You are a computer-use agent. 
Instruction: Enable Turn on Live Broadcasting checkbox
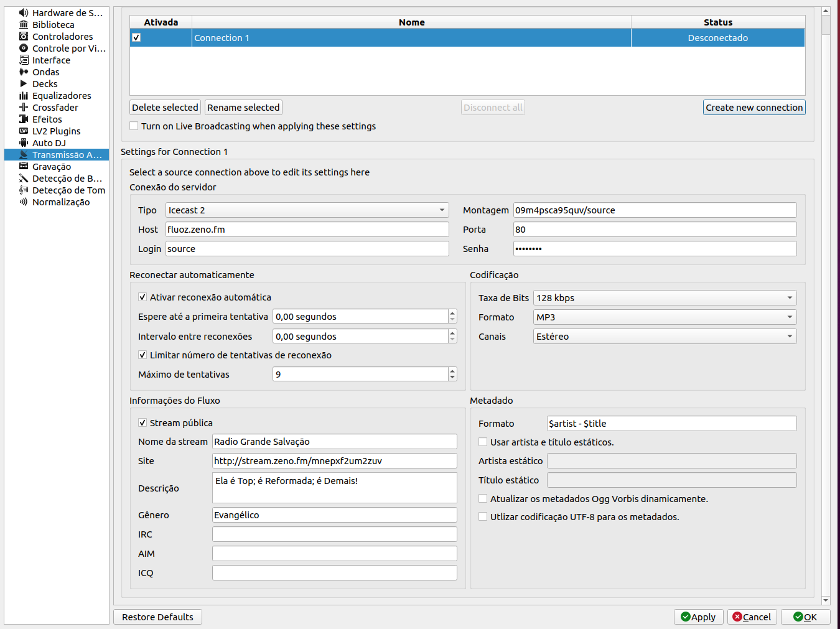point(134,126)
